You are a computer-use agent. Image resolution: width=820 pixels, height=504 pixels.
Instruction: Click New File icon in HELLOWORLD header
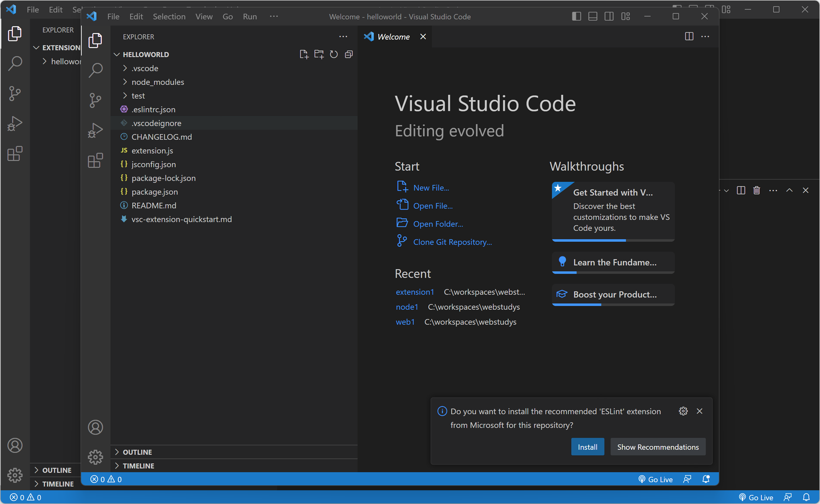(x=304, y=54)
